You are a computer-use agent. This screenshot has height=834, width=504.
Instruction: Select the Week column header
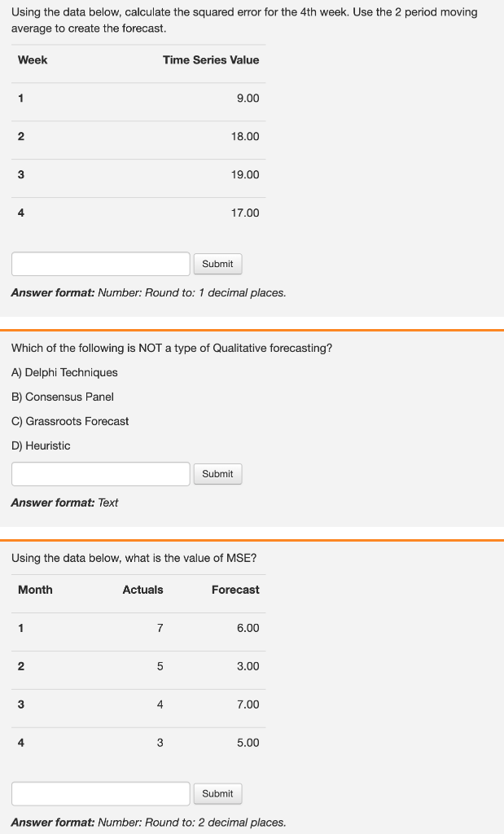click(33, 59)
